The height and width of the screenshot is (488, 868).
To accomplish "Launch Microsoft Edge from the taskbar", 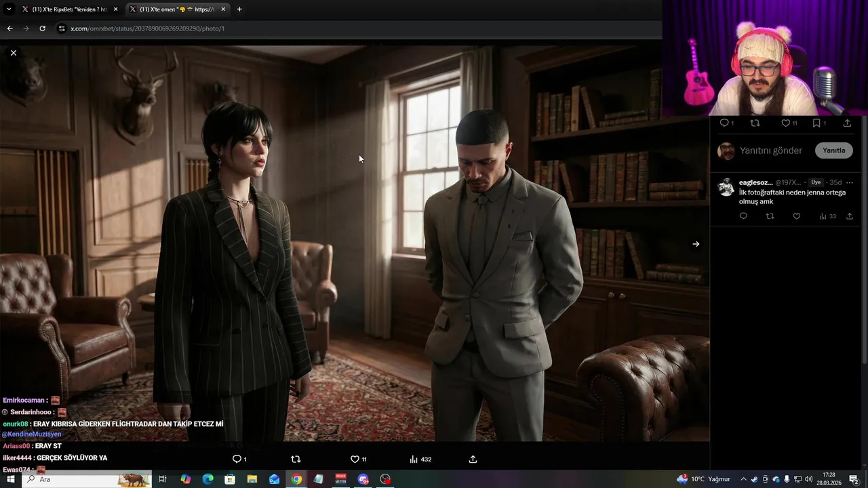I will (x=208, y=479).
